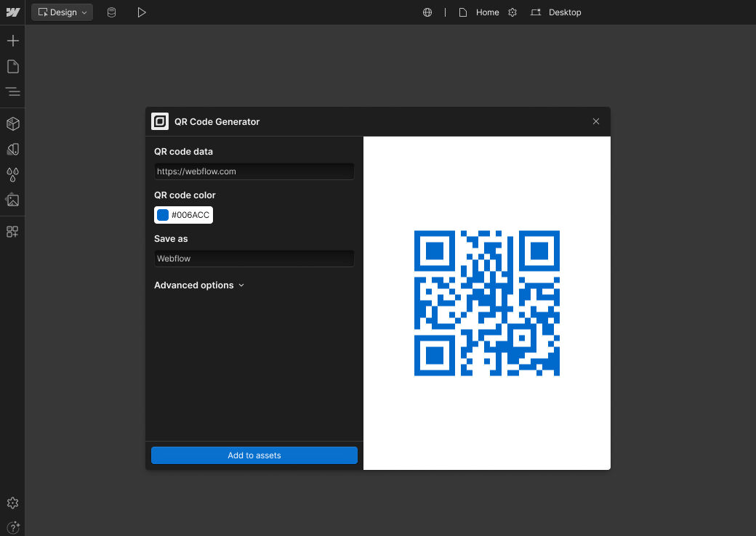Click Add to assets button
Image resolution: width=756 pixels, height=536 pixels.
point(254,455)
